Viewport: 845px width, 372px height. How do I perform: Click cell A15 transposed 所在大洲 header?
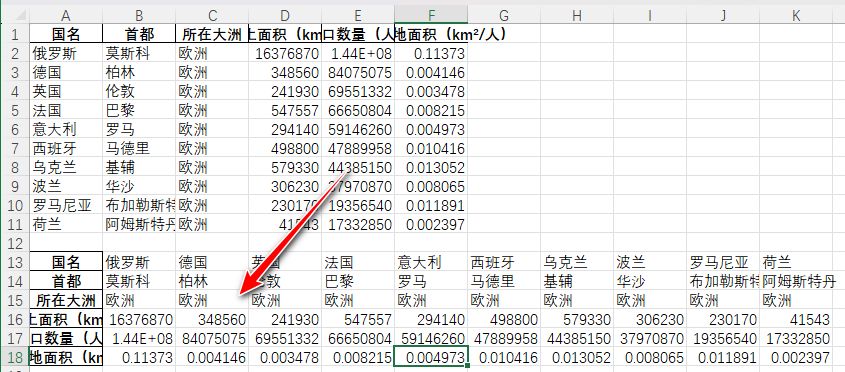[x=66, y=300]
